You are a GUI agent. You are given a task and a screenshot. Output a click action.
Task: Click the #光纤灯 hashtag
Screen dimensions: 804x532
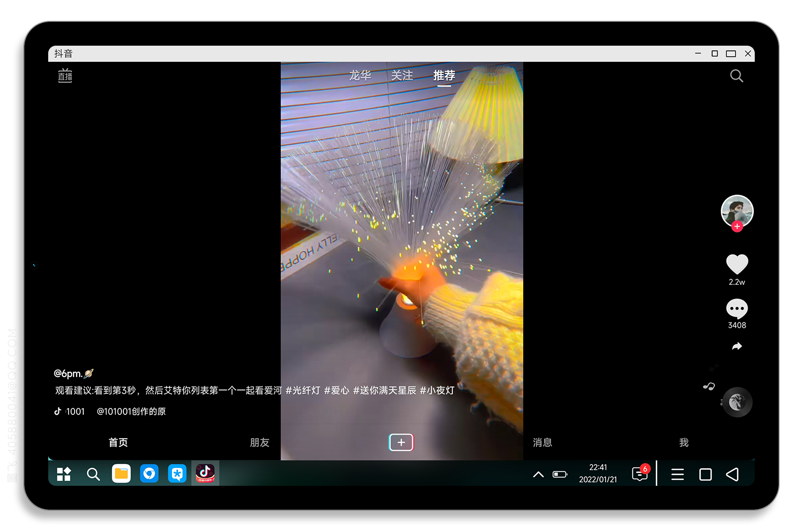pos(303,390)
